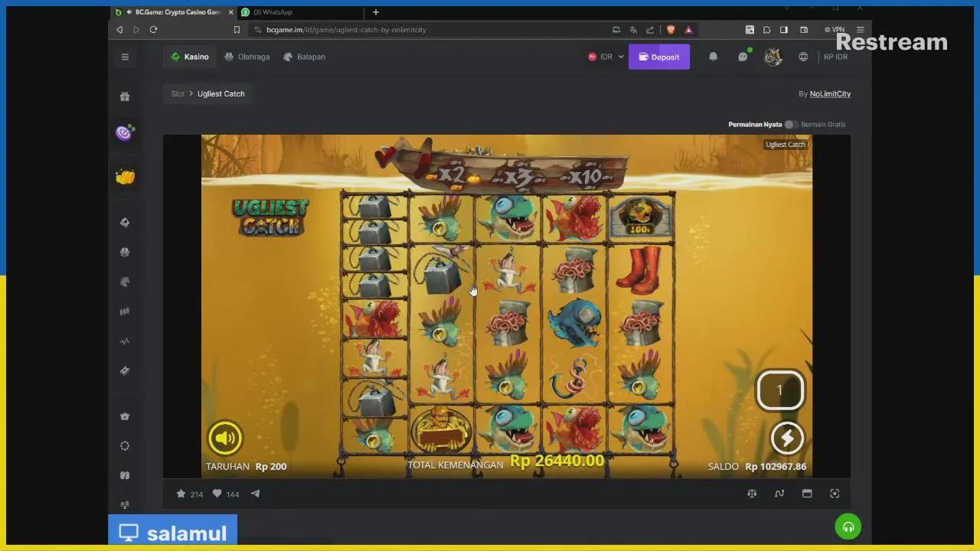The image size is (980, 551).
Task: Click the TARUHAN Rp 200 bet amount
Action: [246, 466]
